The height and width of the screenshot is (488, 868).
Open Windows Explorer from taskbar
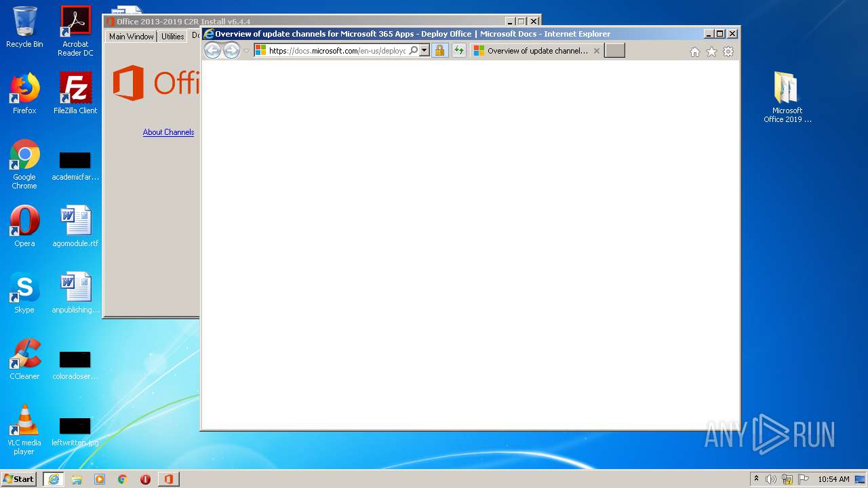pos(77,479)
